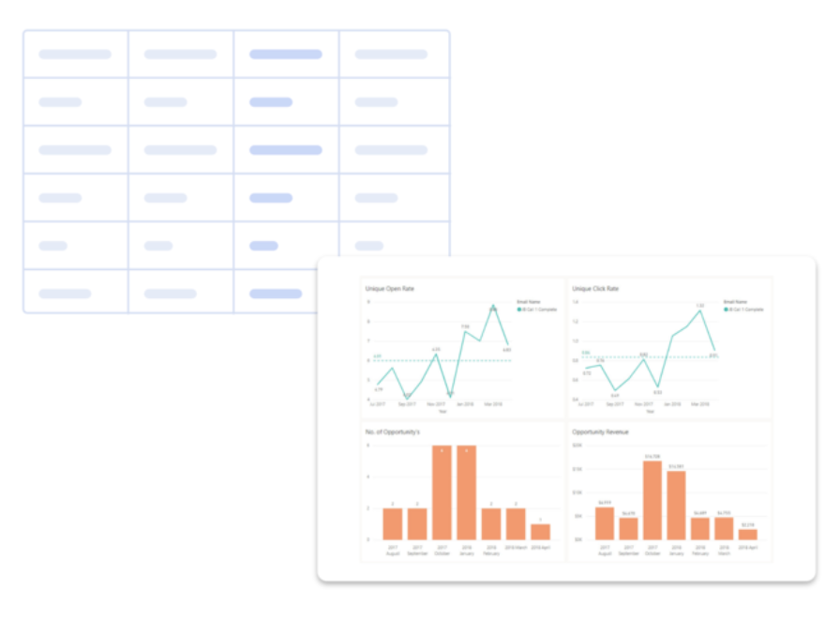
Task: Select 2018 January bar in No. of Opportunity's
Action: click(x=467, y=492)
